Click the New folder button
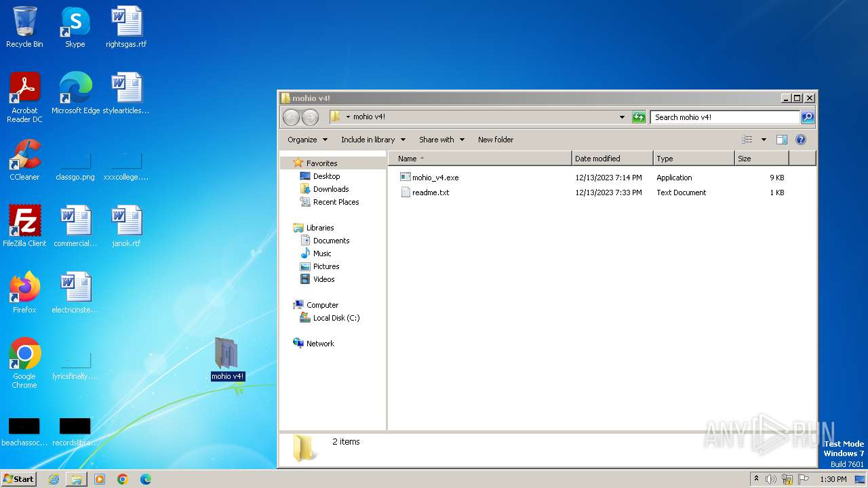 (x=496, y=140)
